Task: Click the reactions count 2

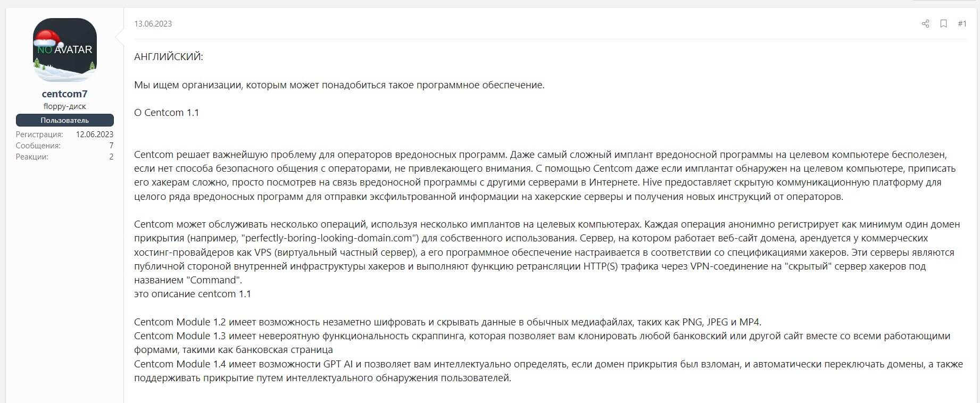Action: click(x=111, y=157)
